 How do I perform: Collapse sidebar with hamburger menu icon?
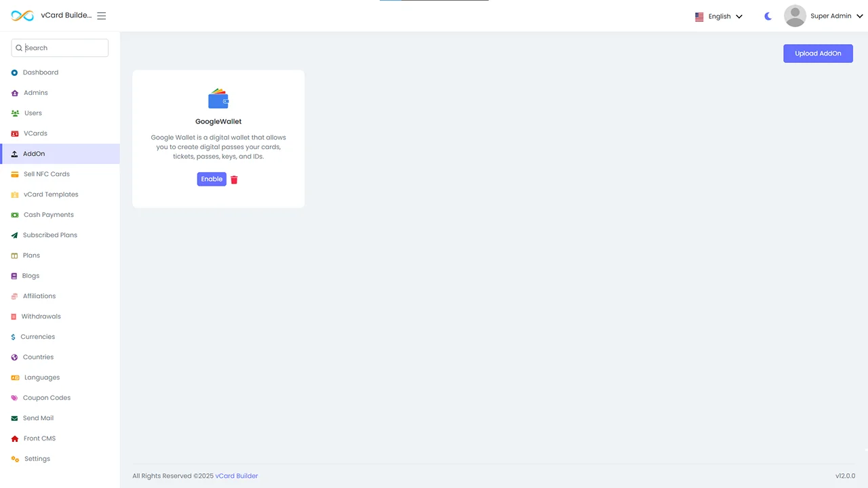pos(102,16)
